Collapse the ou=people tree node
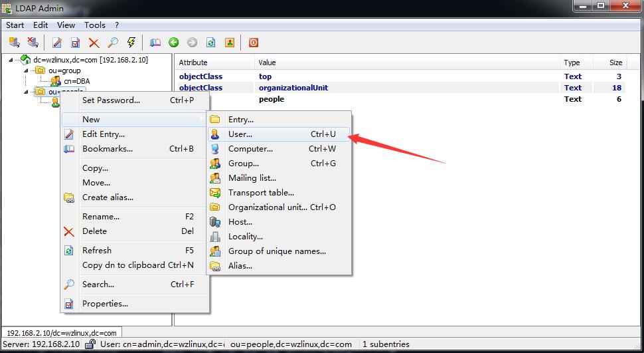The height and width of the screenshot is (353, 644). [26, 92]
